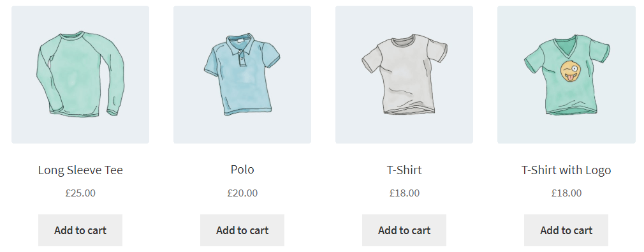Click the grey T-Shirt's round neckline
This screenshot has height=252, width=644.
pyautogui.click(x=404, y=41)
